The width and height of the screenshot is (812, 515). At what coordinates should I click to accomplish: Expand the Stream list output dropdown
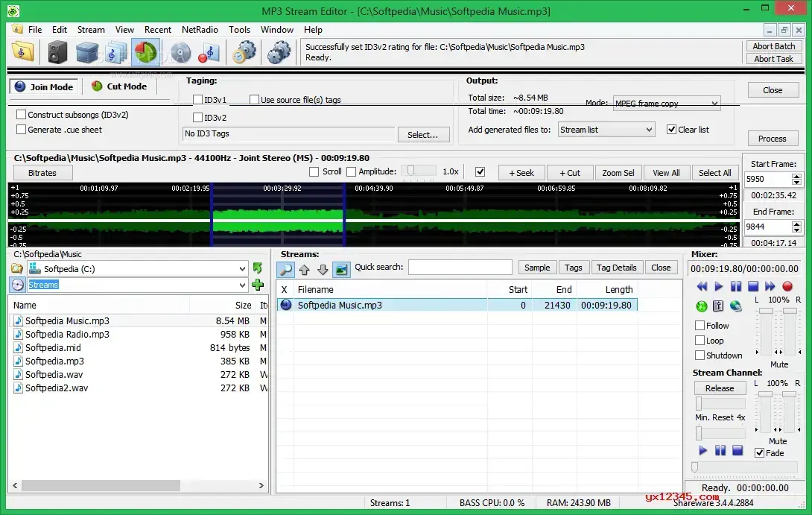(606, 130)
